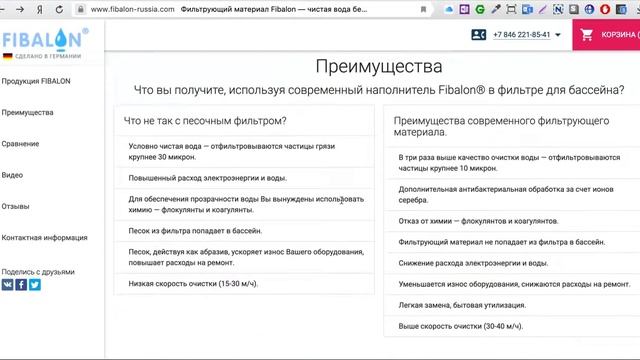Open the blue translate extension icon
Screen dimensions: 640x360
pos(527,9)
